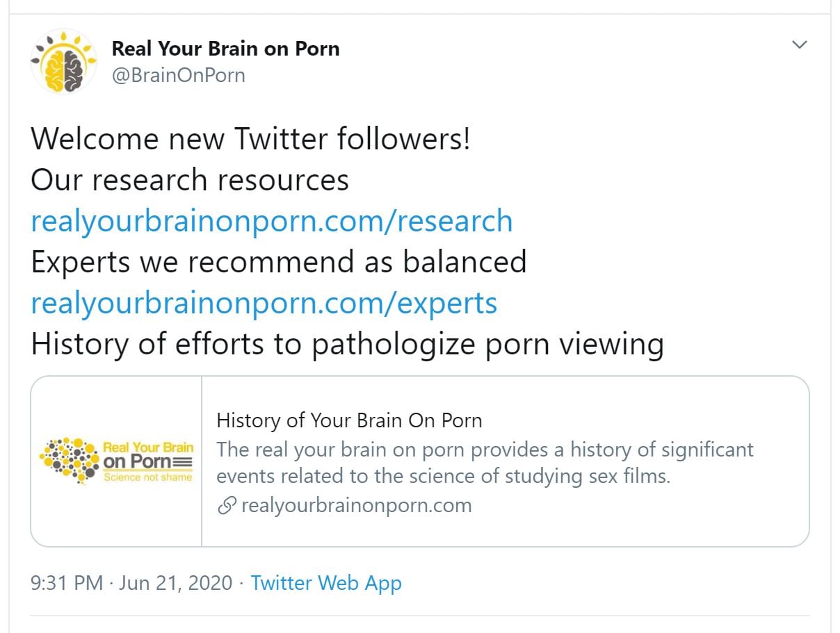The image size is (840, 633).
Task: Click the Twitter Web App source link
Action: coord(326,582)
